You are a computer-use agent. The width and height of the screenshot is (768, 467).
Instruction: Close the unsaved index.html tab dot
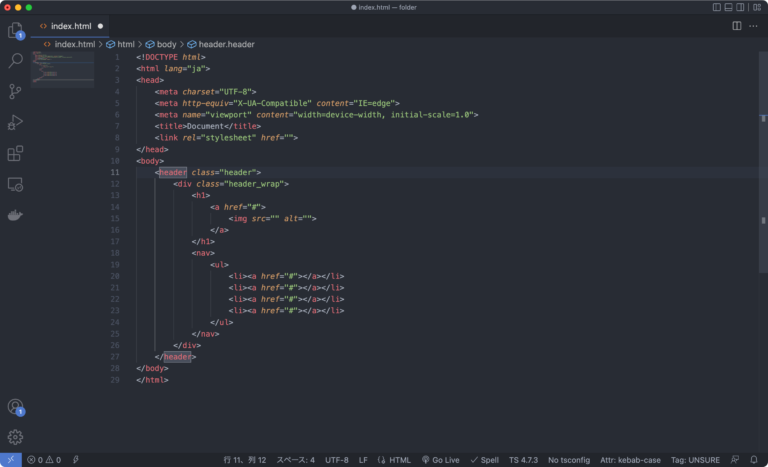100,26
